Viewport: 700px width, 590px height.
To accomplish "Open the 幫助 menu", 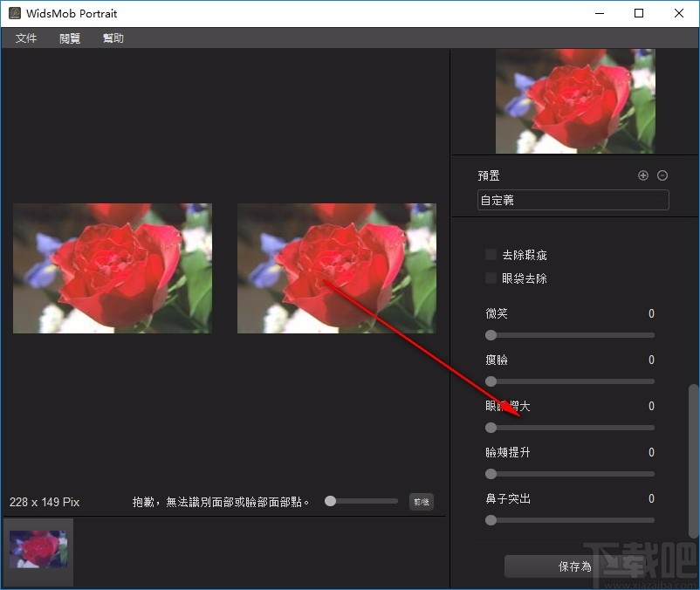I will tap(113, 38).
